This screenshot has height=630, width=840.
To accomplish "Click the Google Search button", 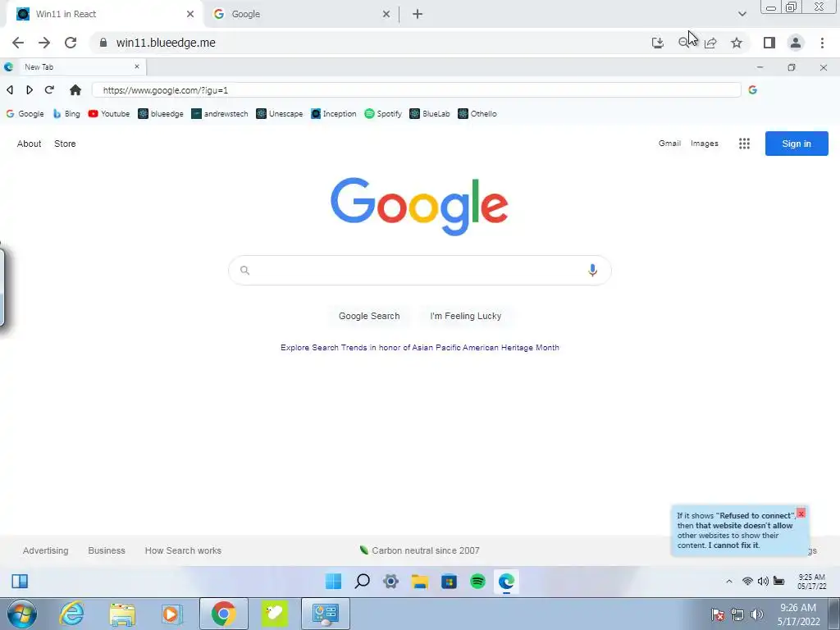I will [x=369, y=316].
